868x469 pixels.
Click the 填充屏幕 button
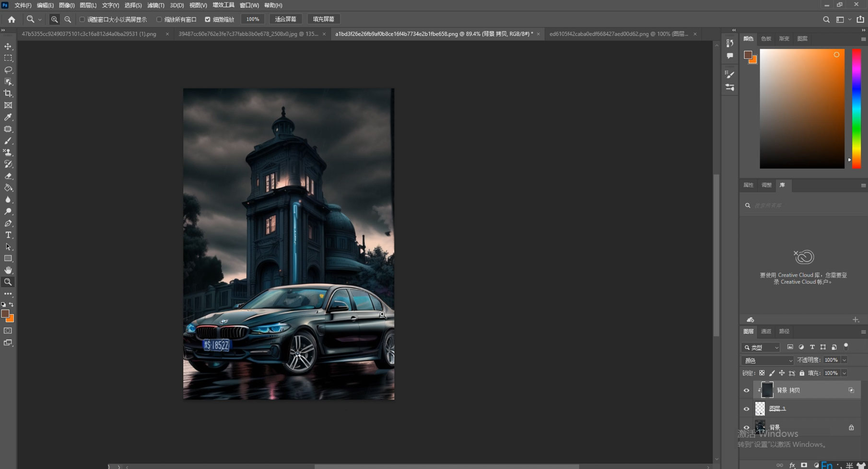pyautogui.click(x=324, y=19)
